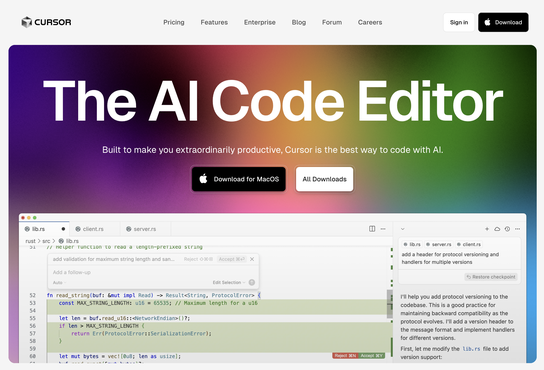Image resolution: width=544 pixels, height=370 pixels.
Task: Click the client.rs context chip in chat
Action: click(469, 244)
